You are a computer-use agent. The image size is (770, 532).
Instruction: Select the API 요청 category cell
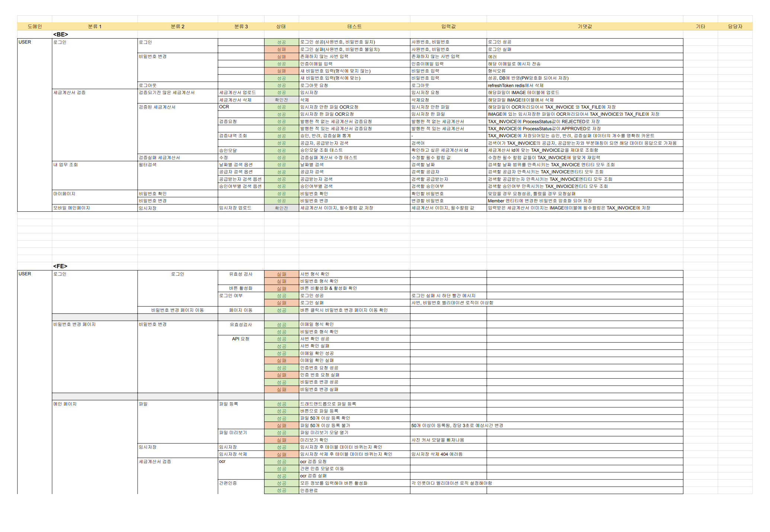coord(240,339)
